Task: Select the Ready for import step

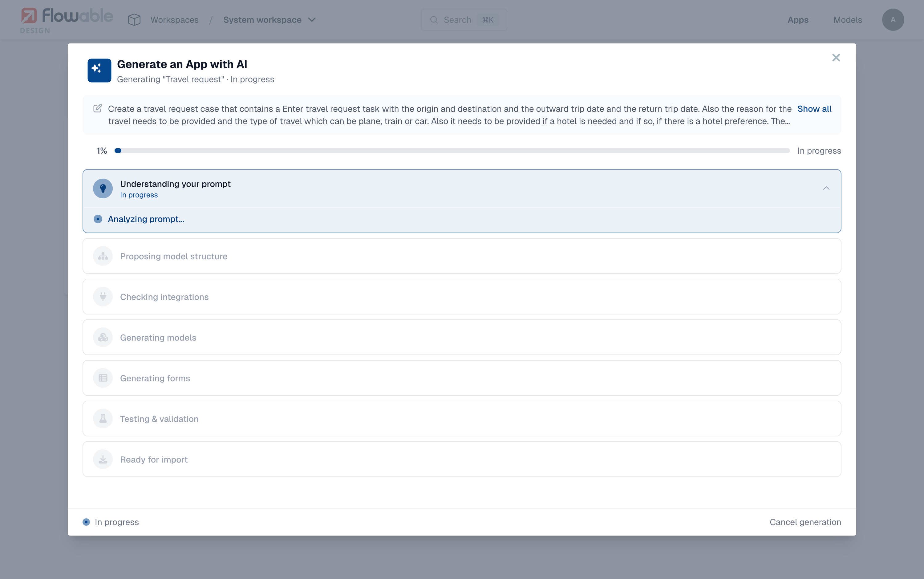Action: [x=462, y=459]
